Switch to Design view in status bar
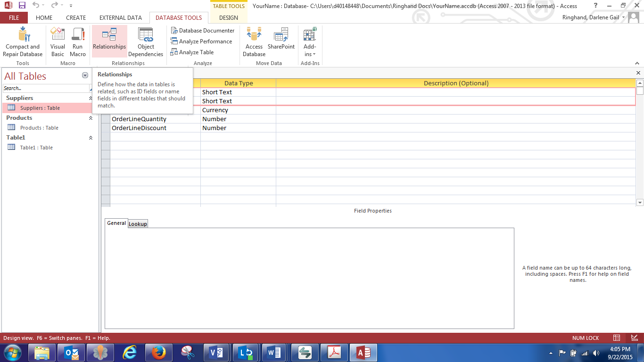 (x=634, y=338)
